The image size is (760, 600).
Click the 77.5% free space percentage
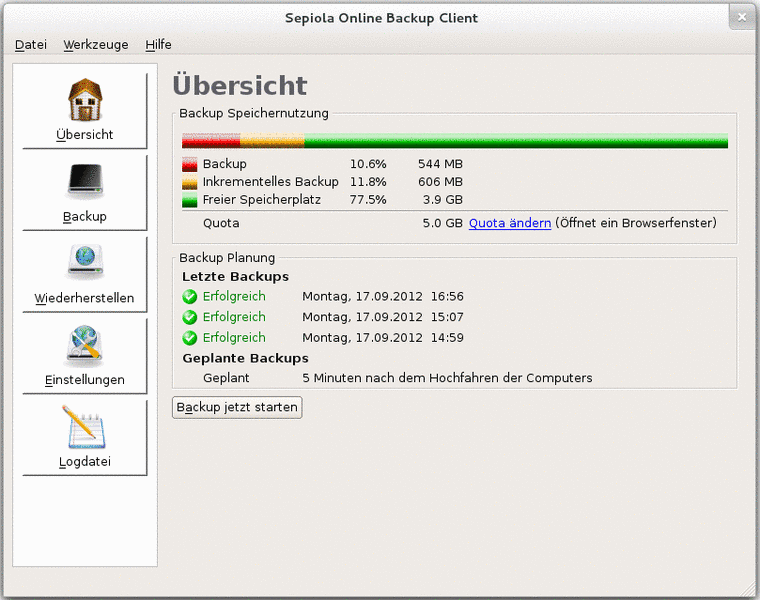click(368, 200)
